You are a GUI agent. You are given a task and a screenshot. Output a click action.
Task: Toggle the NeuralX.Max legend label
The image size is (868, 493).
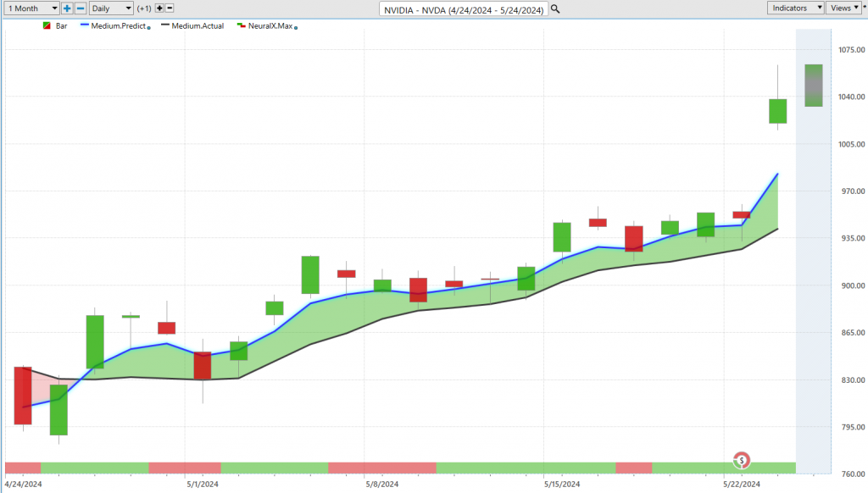click(x=270, y=26)
